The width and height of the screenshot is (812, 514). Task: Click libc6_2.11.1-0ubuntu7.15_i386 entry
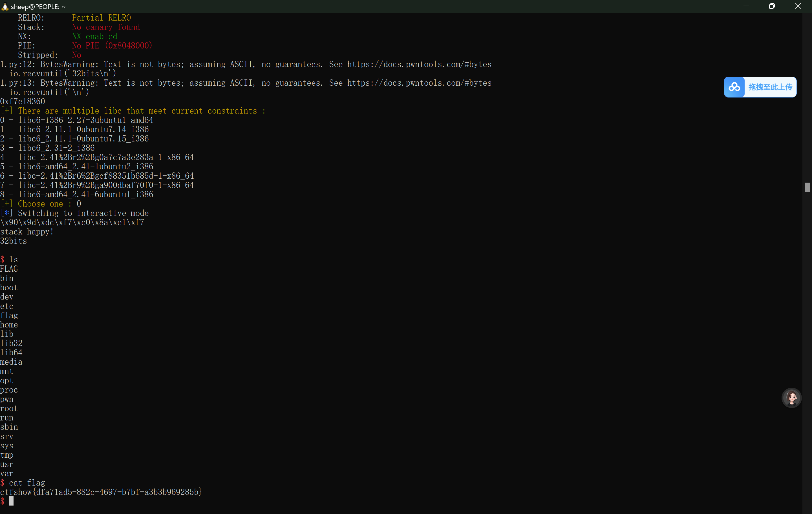pos(83,139)
